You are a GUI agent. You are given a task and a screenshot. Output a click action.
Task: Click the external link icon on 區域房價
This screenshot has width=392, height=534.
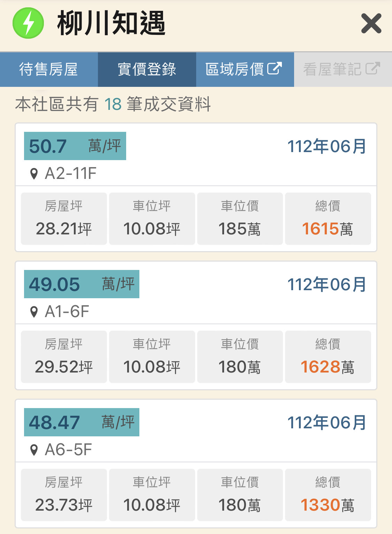click(275, 68)
